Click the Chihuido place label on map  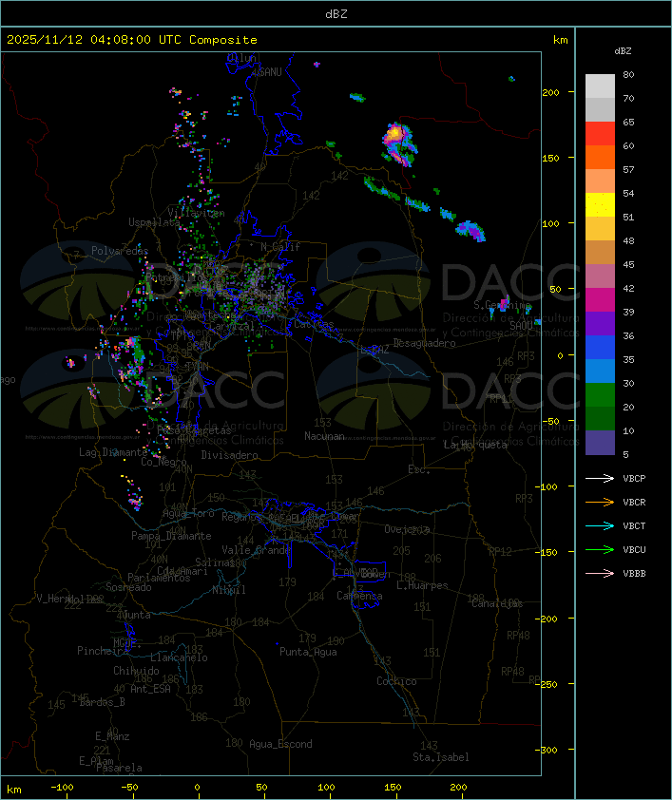point(136,671)
